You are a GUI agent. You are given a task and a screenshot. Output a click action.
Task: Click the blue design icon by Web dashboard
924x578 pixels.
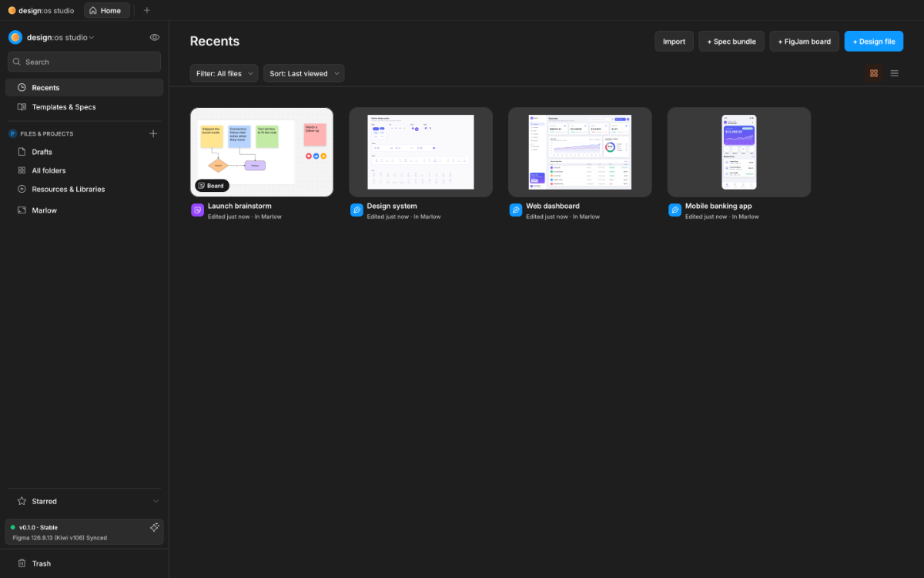tap(516, 210)
